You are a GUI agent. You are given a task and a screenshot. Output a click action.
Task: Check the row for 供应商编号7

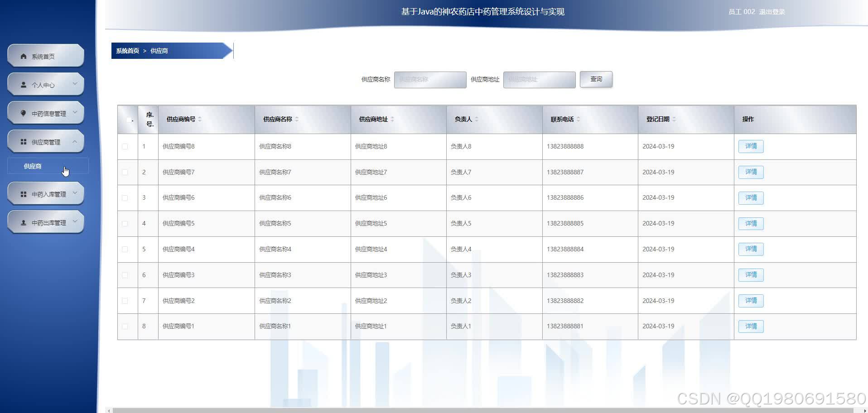(125, 172)
